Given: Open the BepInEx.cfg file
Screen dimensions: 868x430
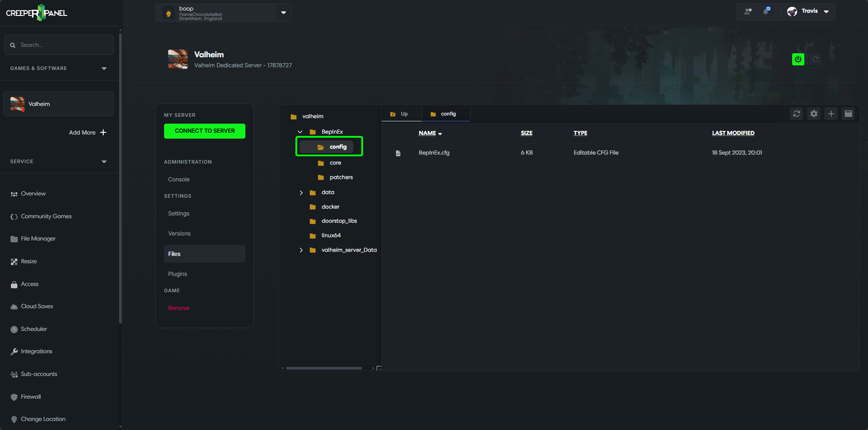Looking at the screenshot, I should 434,153.
